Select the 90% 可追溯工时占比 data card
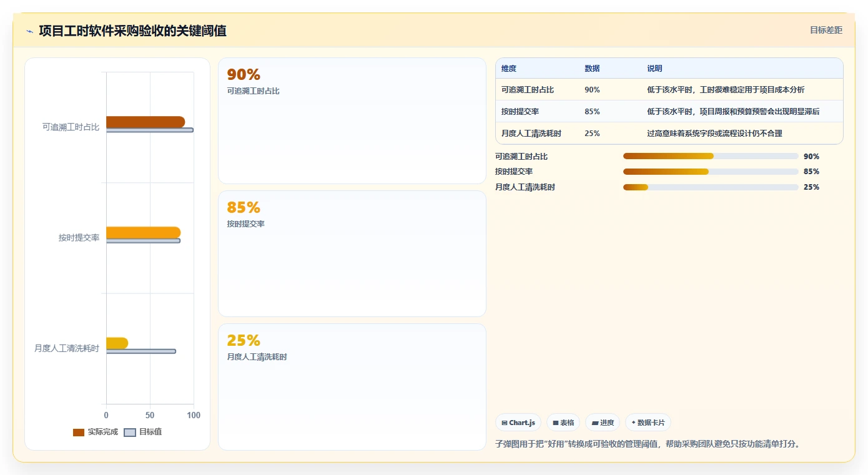This screenshot has width=868, height=475. coord(352,121)
